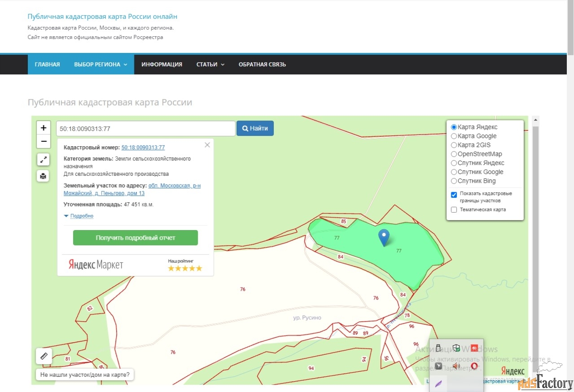The height and width of the screenshot is (392, 574).
Task: Click Уточненная площадь 47 451 кв.м. text
Action: pos(109,205)
